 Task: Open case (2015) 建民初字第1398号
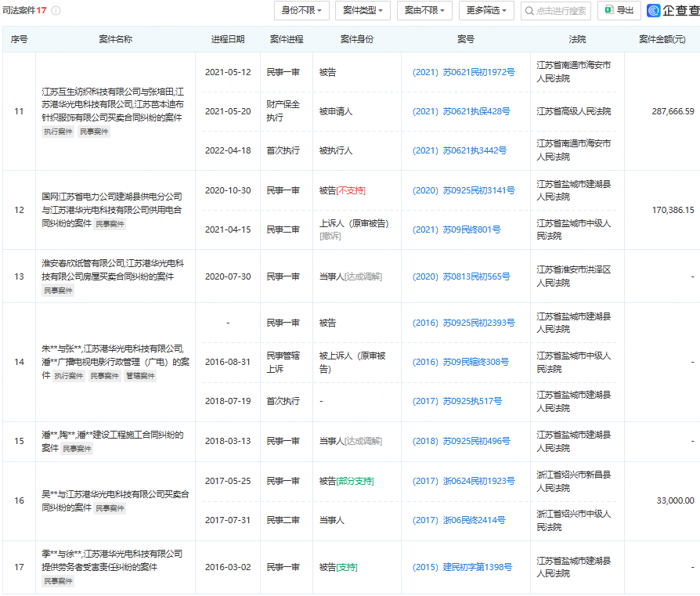point(462,567)
